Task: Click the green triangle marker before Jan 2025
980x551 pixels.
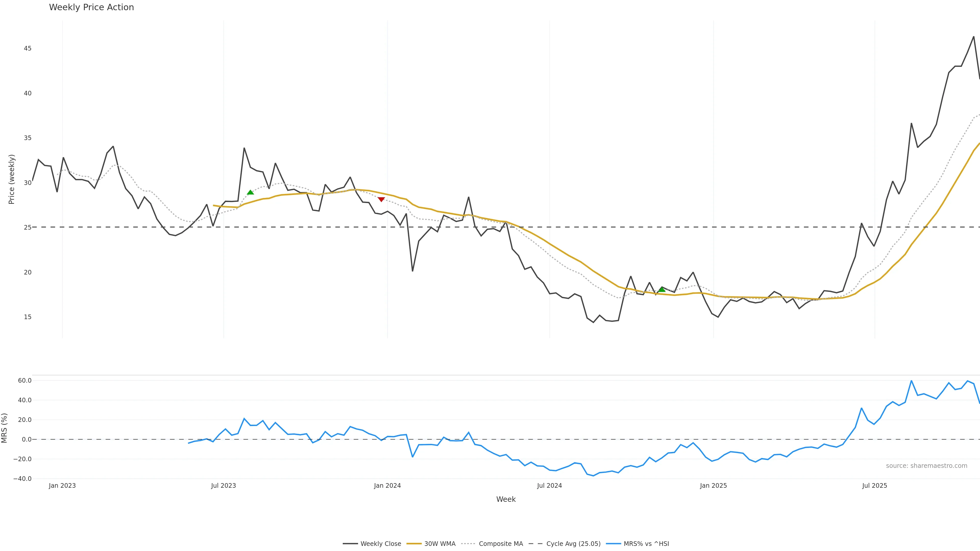Action: [662, 290]
